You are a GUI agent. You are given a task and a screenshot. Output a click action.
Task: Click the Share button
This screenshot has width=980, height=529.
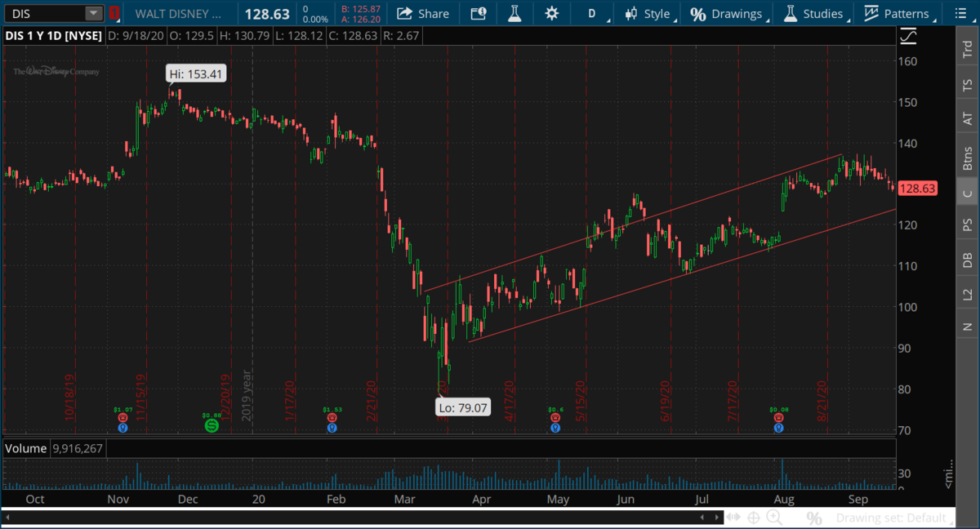pyautogui.click(x=423, y=13)
